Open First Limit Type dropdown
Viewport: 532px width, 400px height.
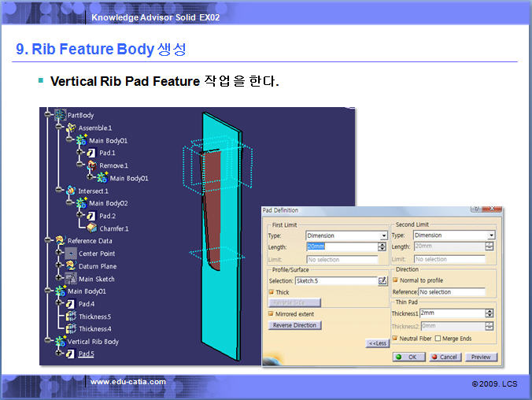pos(383,235)
